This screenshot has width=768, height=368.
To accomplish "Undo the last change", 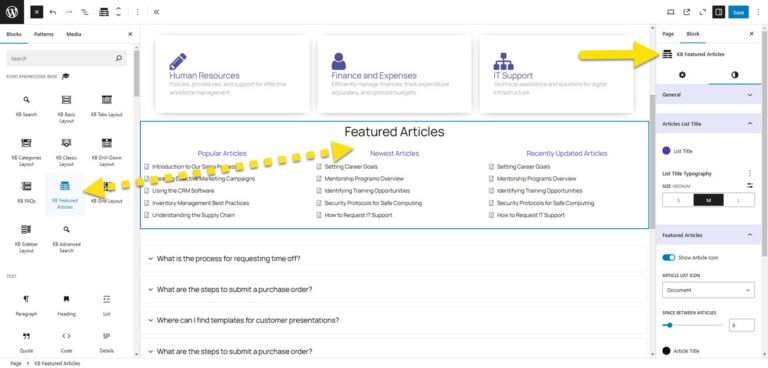I will 53,12.
